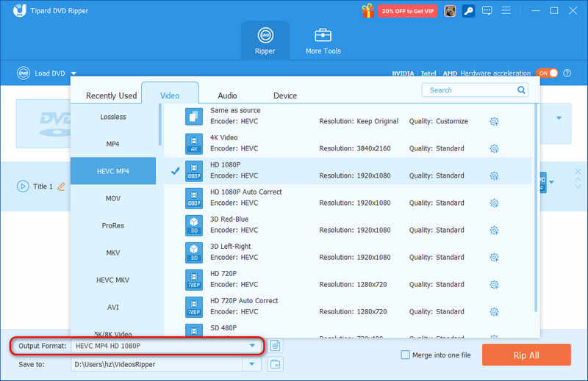The image size is (588, 381).
Task: Click the 20% OFF to Get VIP button
Action: tap(407, 11)
